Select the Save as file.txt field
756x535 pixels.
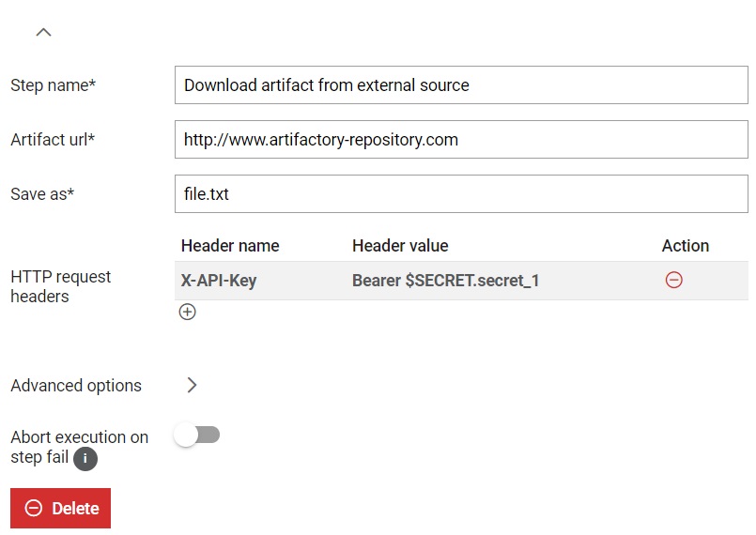461,194
